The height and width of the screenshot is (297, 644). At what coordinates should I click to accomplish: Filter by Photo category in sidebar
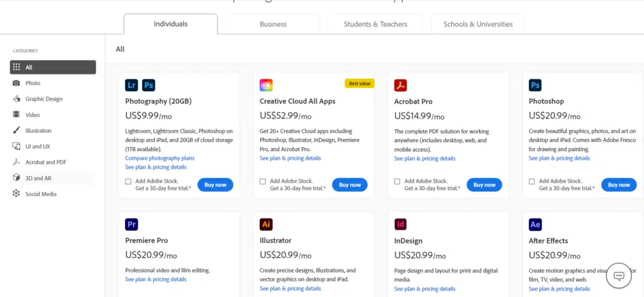click(33, 83)
